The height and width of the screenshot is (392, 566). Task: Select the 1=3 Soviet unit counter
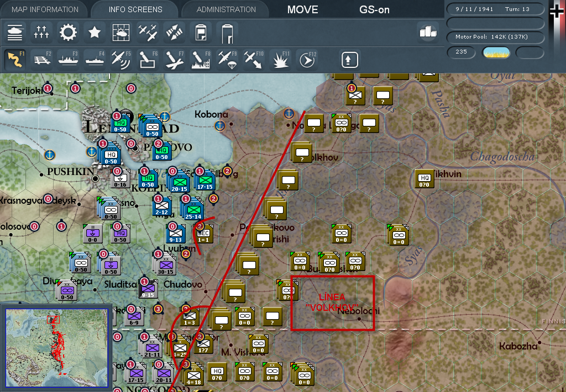click(x=189, y=316)
